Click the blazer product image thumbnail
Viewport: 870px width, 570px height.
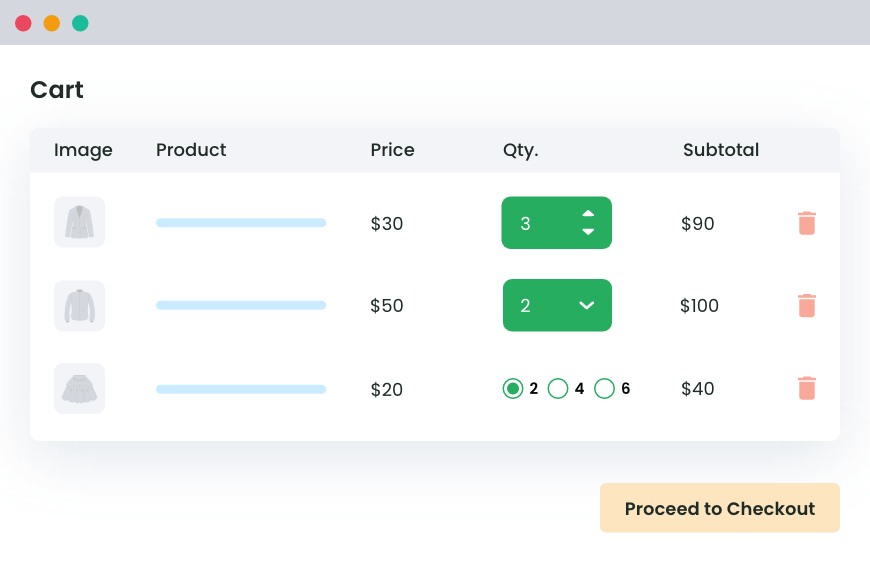click(x=79, y=222)
